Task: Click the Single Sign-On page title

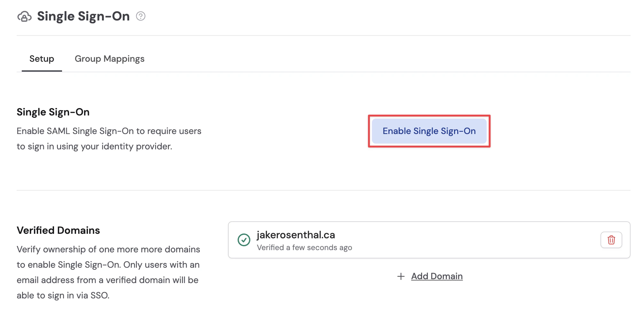Action: click(x=83, y=16)
